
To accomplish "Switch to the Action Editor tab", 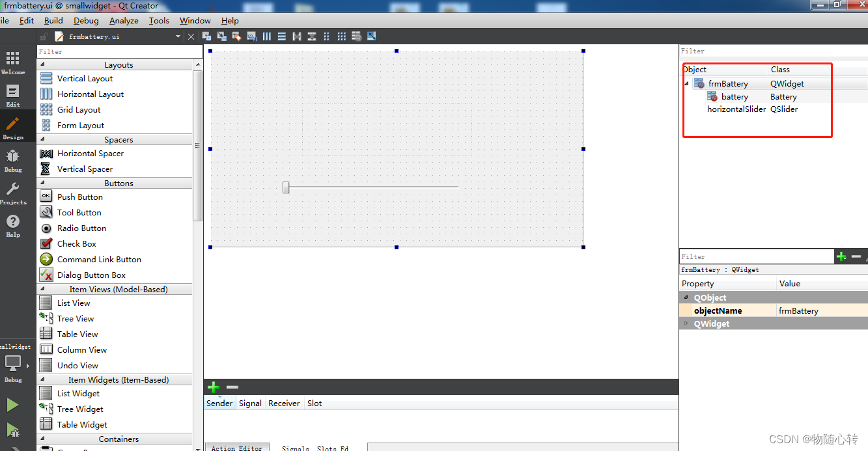I will [x=236, y=447].
